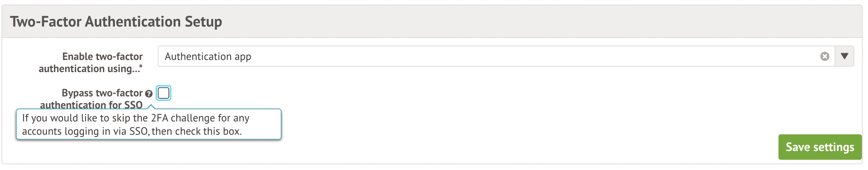Viewport: 868px width, 170px height.
Task: Click the 2FA challenge tooltip text
Action: 135,124
